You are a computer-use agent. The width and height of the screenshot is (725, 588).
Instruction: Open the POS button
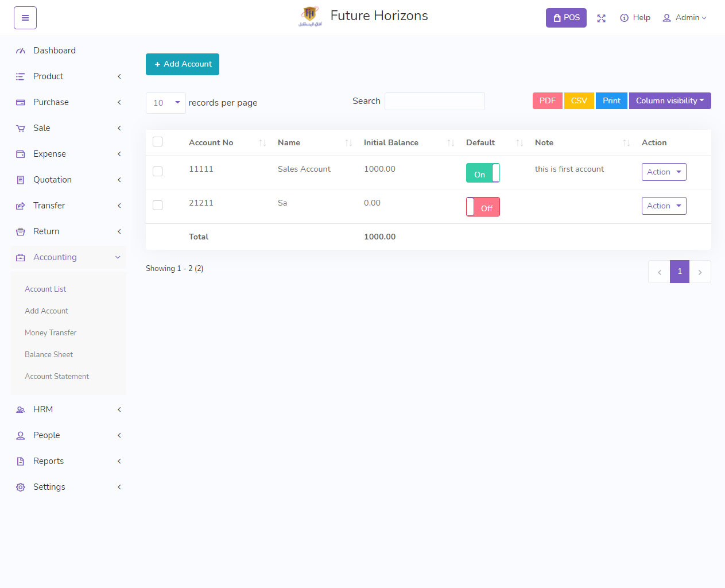(565, 18)
